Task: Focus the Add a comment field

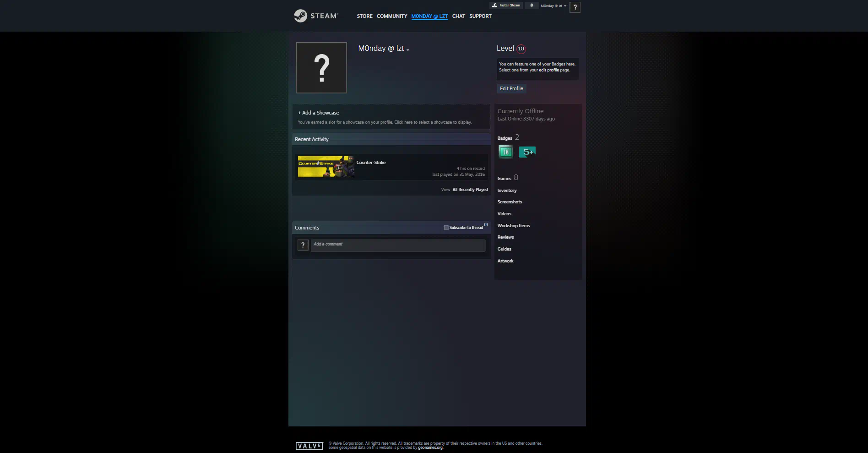Action: coord(398,246)
